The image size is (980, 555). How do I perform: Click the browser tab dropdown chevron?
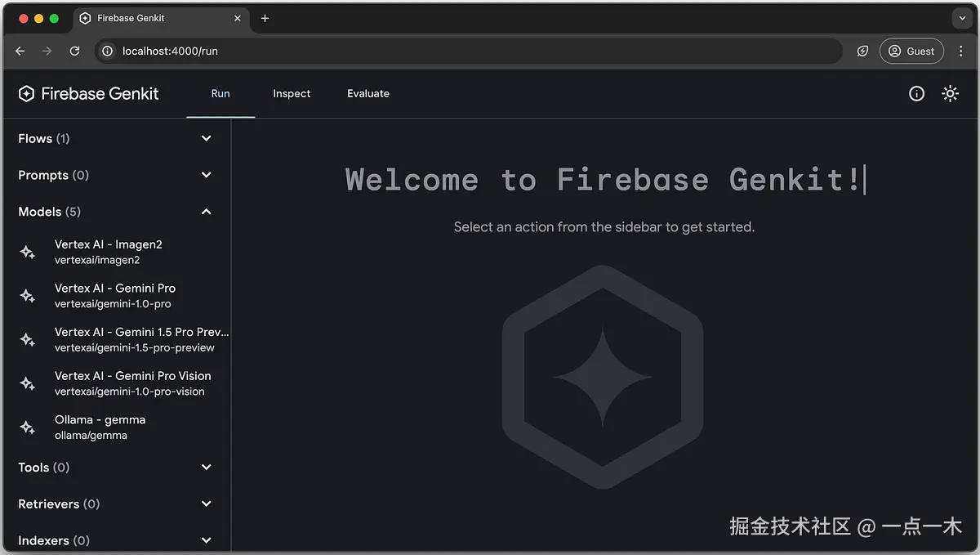tap(962, 18)
